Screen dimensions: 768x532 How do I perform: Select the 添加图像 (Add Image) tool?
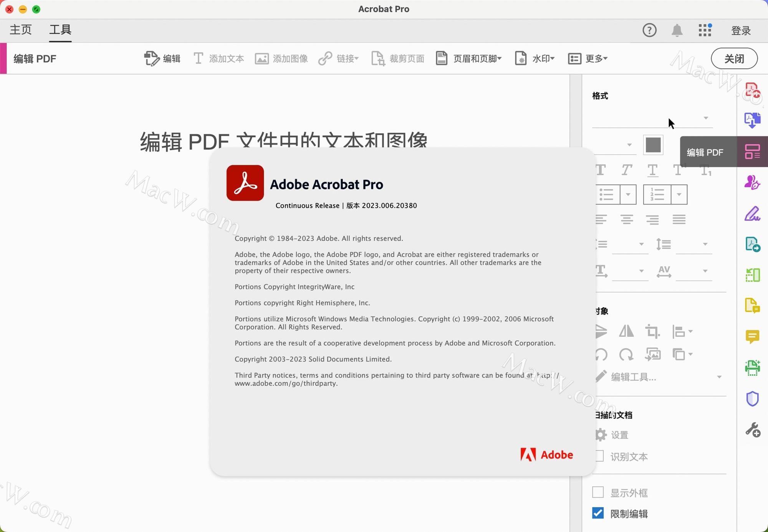[281, 58]
